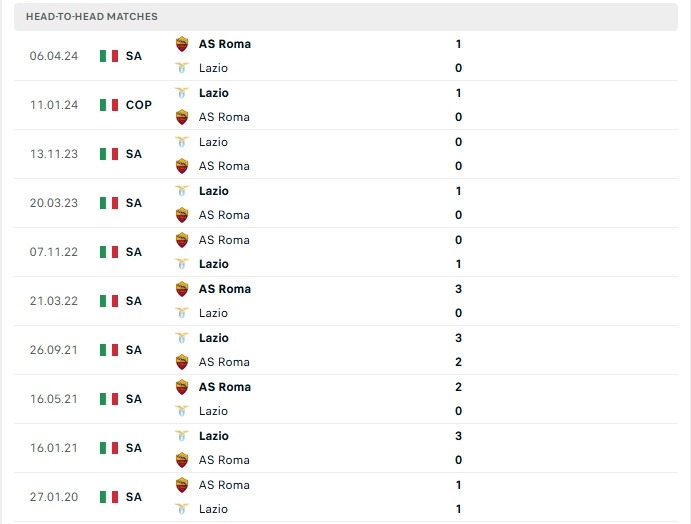The height and width of the screenshot is (524, 691).
Task: Click SA league label in 13.11.23 row
Action: click(134, 154)
